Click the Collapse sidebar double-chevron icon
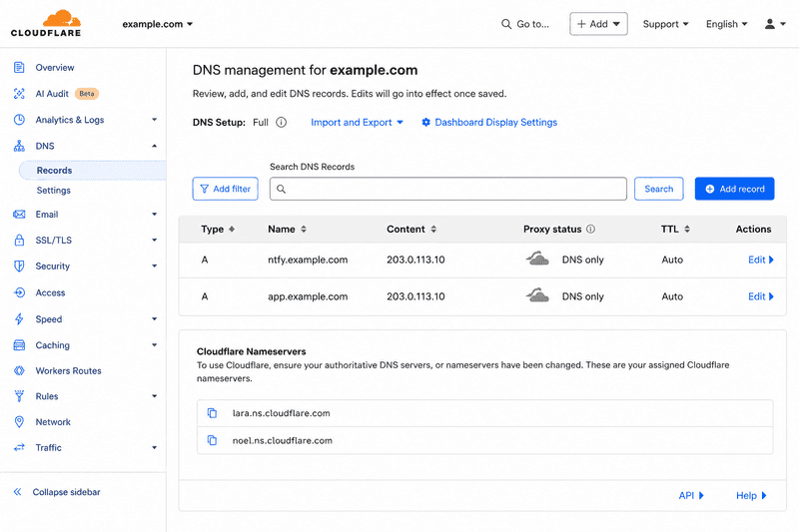Image resolution: width=799 pixels, height=532 pixels. [17, 492]
